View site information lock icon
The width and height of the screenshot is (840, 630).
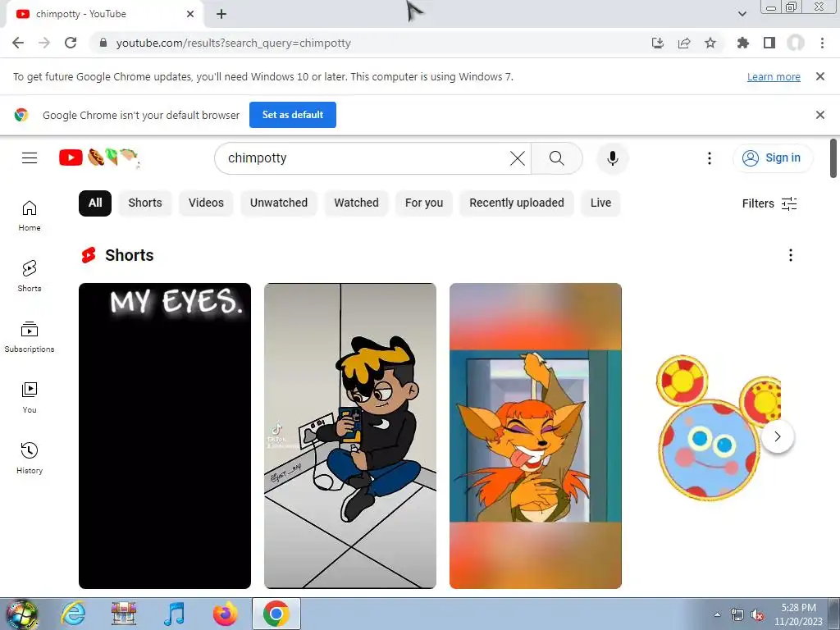[103, 43]
